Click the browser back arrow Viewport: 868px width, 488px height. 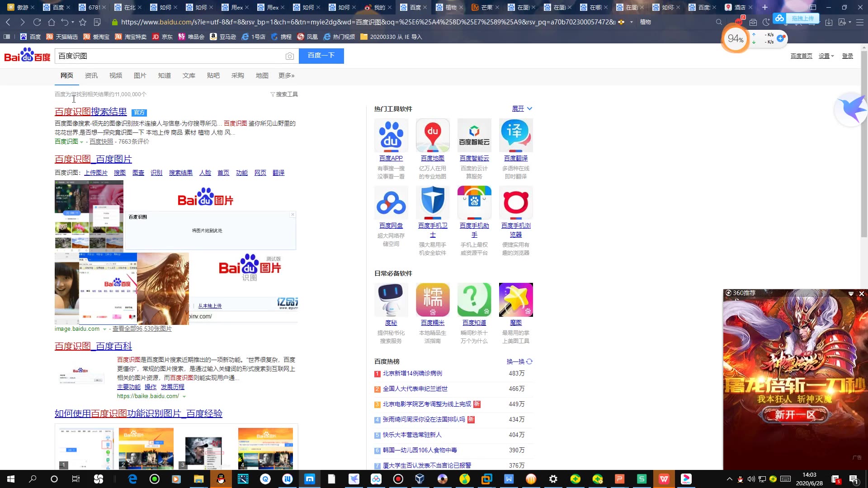coord(8,22)
